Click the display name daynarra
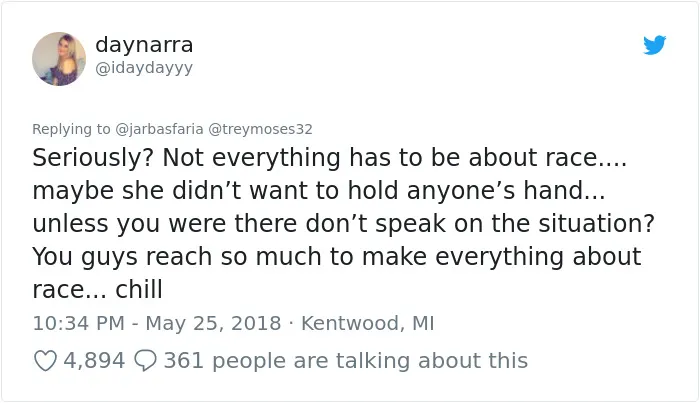The height and width of the screenshot is (403, 700). 144,44
